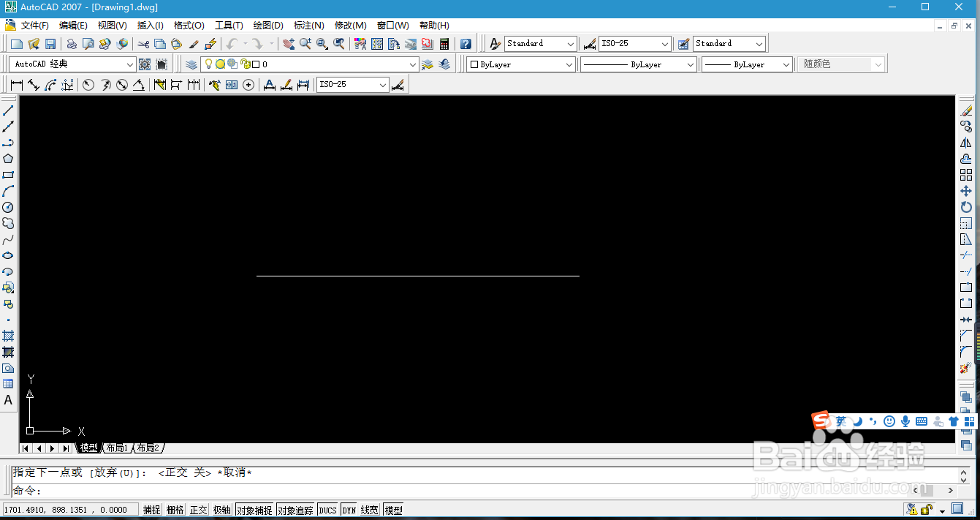Open the 帮助(H) menu
This screenshot has height=520, width=980.
(434, 26)
